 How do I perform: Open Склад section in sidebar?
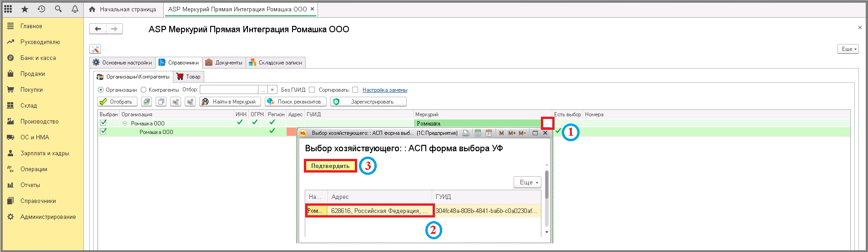tap(28, 106)
